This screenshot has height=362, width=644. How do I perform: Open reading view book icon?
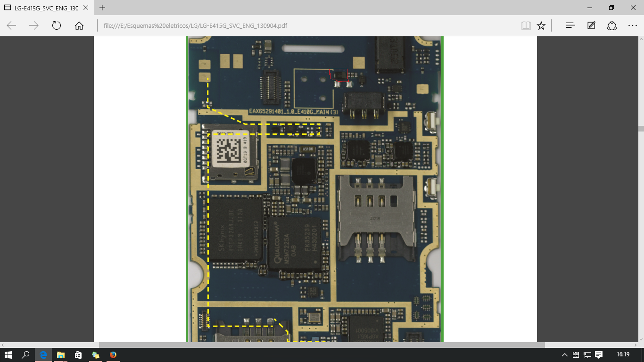pyautogui.click(x=526, y=25)
